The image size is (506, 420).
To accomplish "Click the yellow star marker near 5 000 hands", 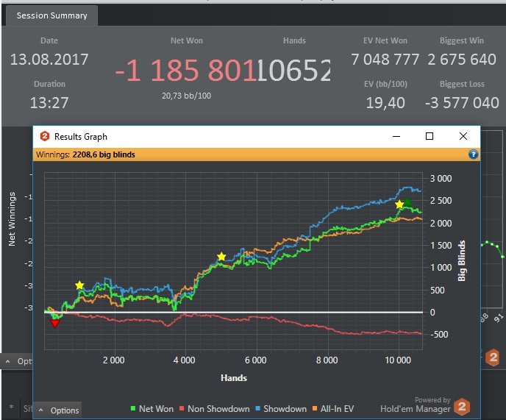I will (x=221, y=257).
